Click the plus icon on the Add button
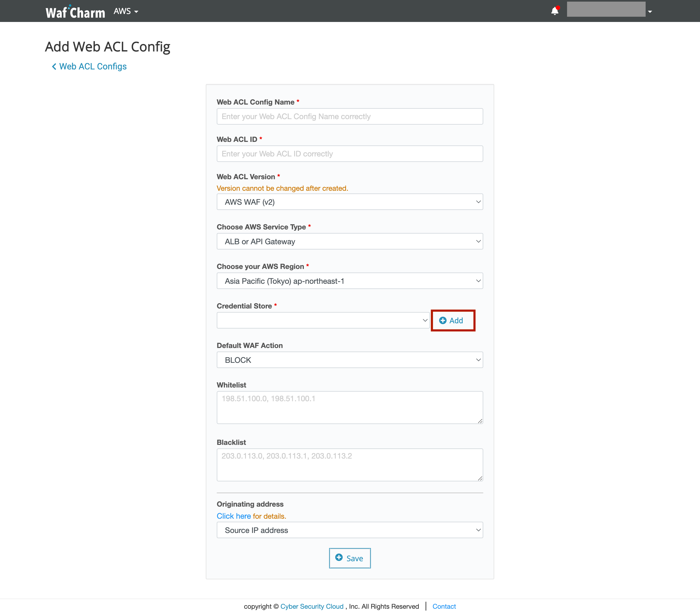The height and width of the screenshot is (612, 700). coord(443,320)
